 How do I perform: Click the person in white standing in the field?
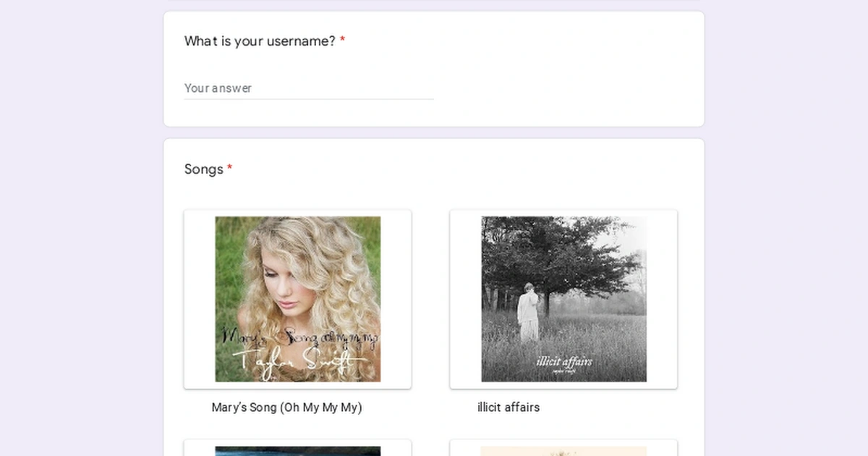coord(529,311)
